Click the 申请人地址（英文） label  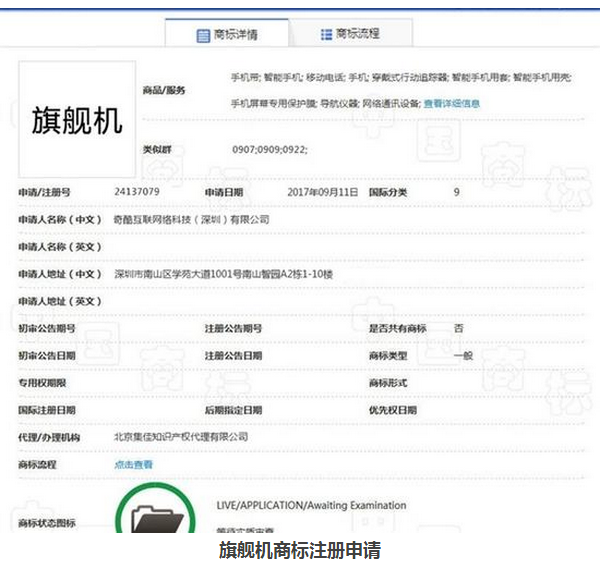click(60, 301)
